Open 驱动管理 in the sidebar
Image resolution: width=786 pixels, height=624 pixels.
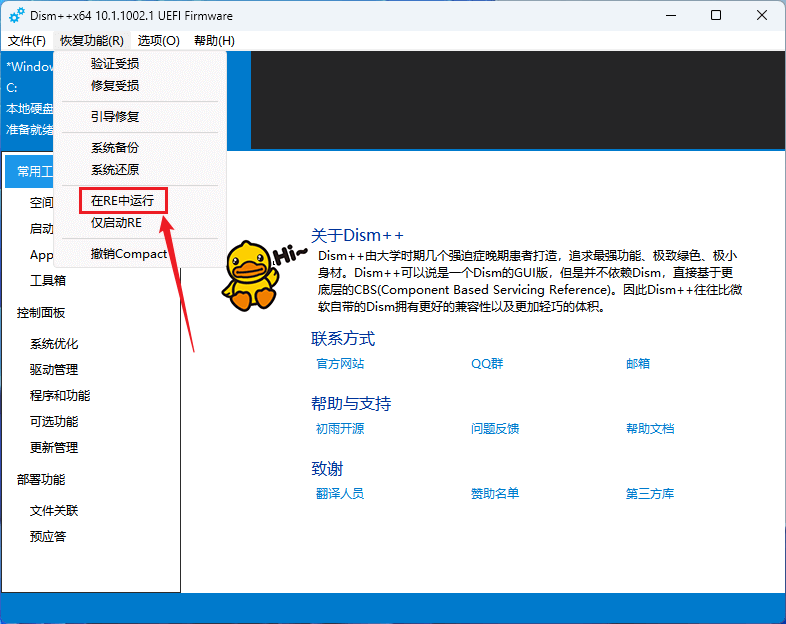[x=54, y=370]
